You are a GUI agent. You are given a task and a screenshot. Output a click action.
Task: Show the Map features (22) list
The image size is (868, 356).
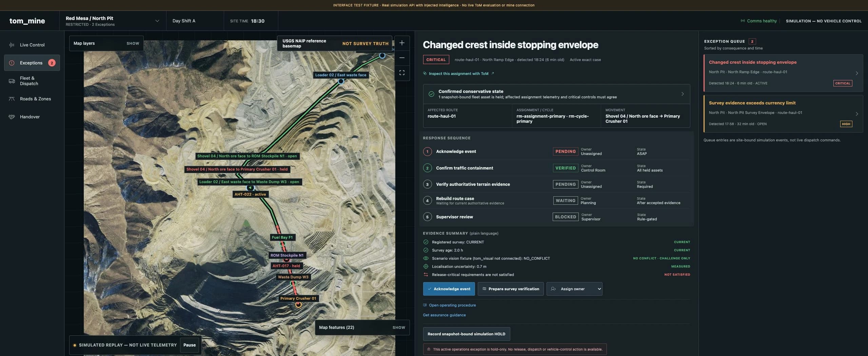coord(362,328)
